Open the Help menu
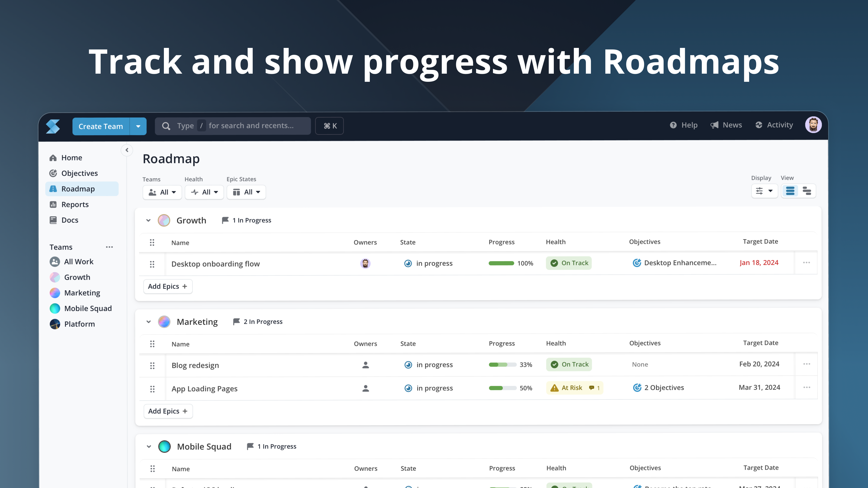This screenshot has height=488, width=868. 683,125
